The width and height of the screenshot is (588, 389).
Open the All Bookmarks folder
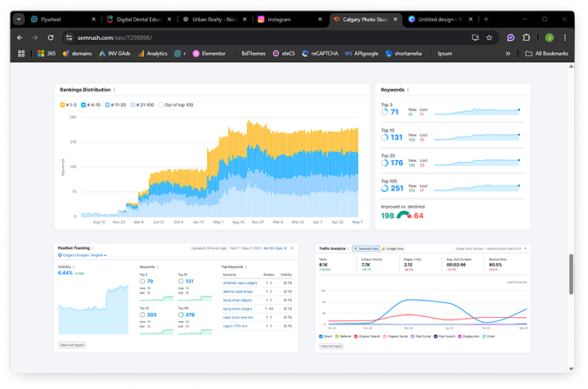[x=547, y=54]
